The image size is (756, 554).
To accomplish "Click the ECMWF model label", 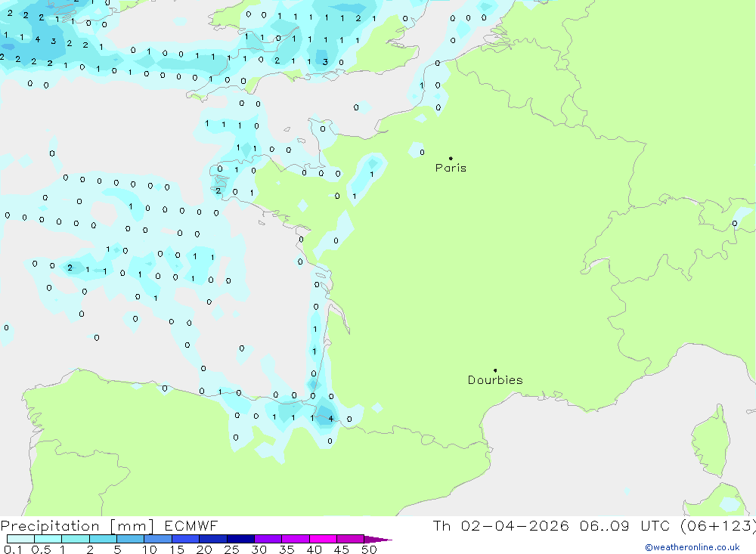I will (191, 525).
